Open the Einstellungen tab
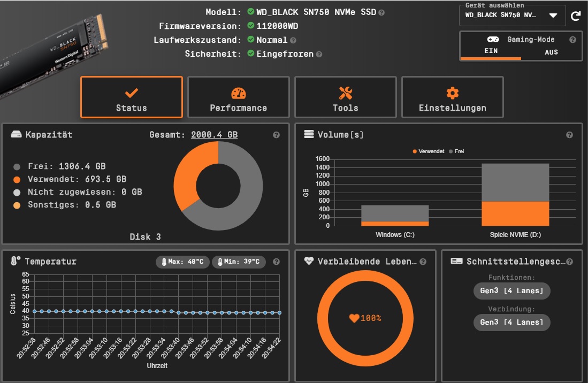This screenshot has height=383, width=588. (452, 97)
